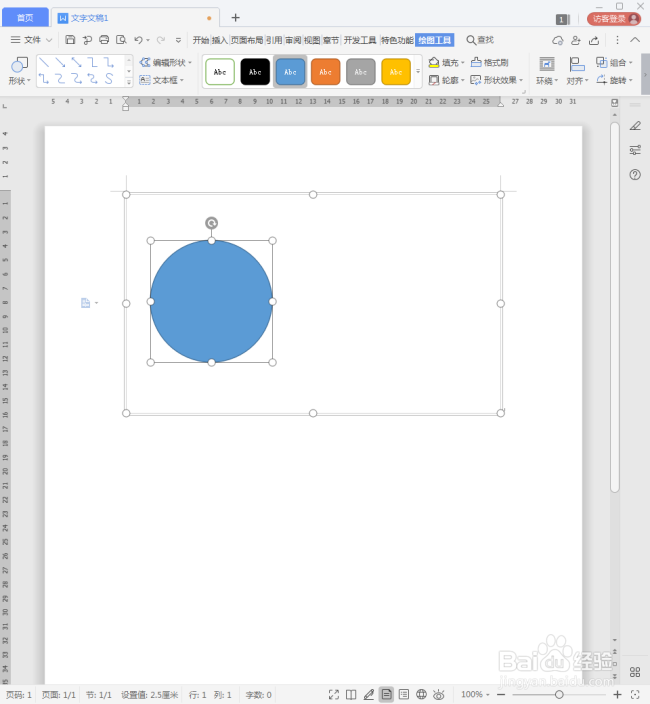The height and width of the screenshot is (704, 650).
Task: Click the help question mark icon
Action: tap(635, 175)
